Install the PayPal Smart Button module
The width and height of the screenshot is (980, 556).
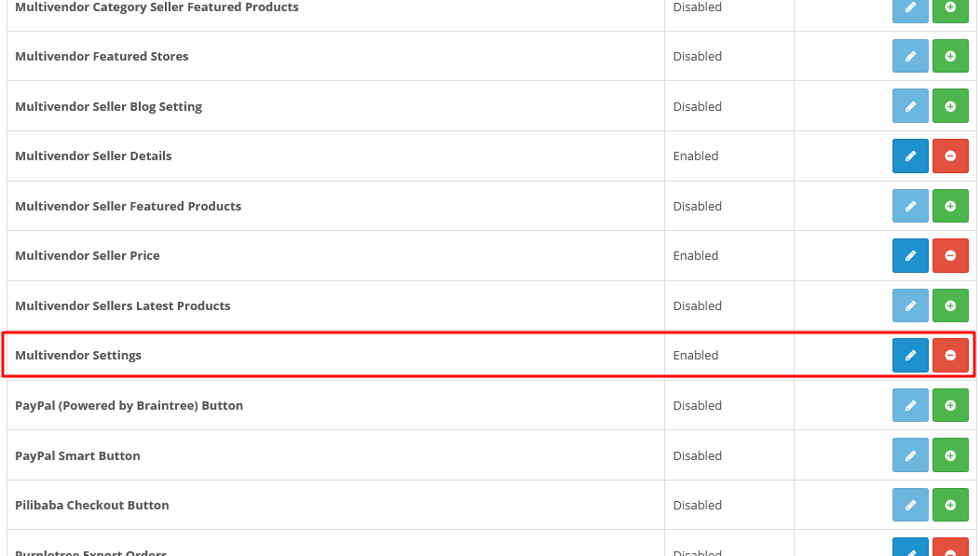click(950, 455)
